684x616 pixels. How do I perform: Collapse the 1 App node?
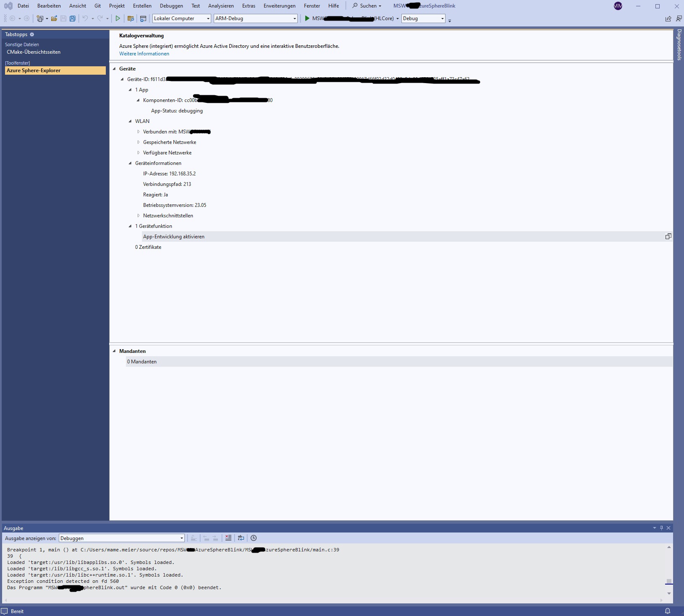click(x=130, y=90)
